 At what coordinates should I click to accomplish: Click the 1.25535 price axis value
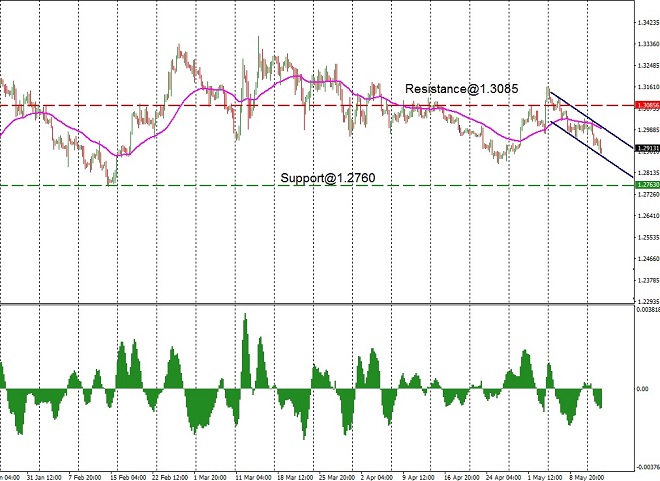pyautogui.click(x=648, y=237)
